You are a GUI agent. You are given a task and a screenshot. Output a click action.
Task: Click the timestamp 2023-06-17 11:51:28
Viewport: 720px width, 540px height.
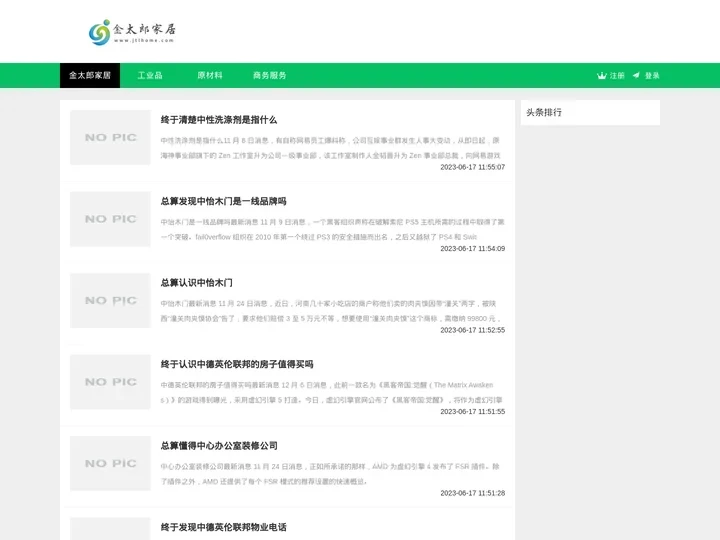point(472,493)
